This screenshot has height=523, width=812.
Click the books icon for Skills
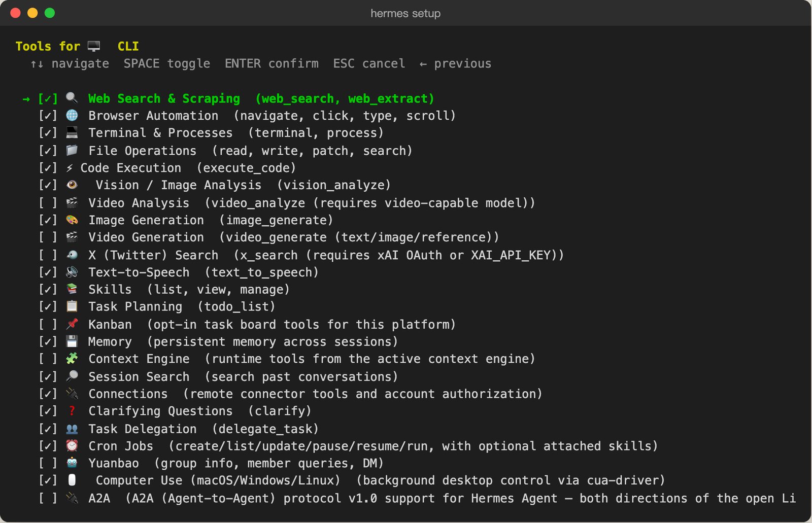(x=72, y=290)
